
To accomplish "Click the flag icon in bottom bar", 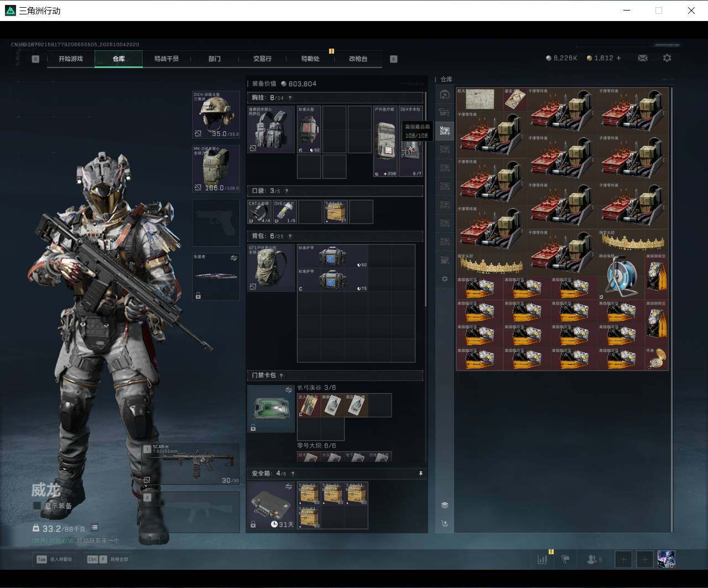I will [x=565, y=559].
